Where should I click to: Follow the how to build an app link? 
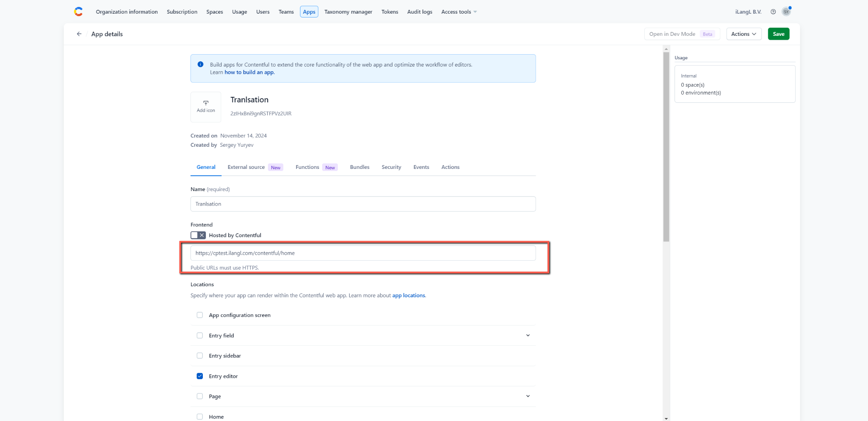tap(249, 73)
